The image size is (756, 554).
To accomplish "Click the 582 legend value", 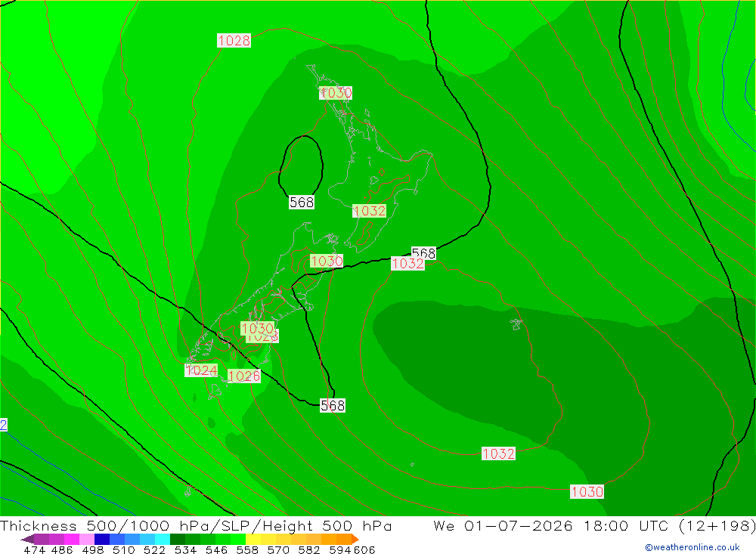I will (309, 549).
